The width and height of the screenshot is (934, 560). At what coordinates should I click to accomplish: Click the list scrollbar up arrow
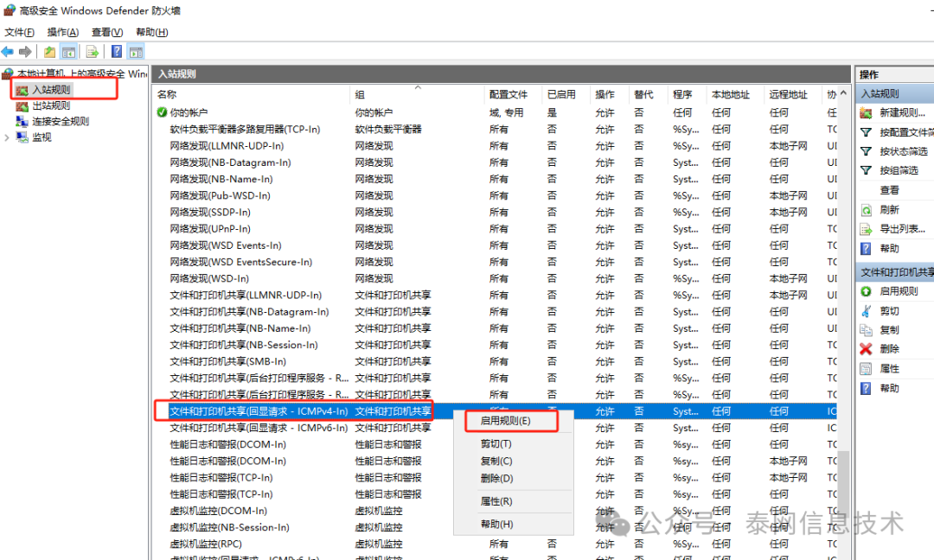(x=843, y=93)
